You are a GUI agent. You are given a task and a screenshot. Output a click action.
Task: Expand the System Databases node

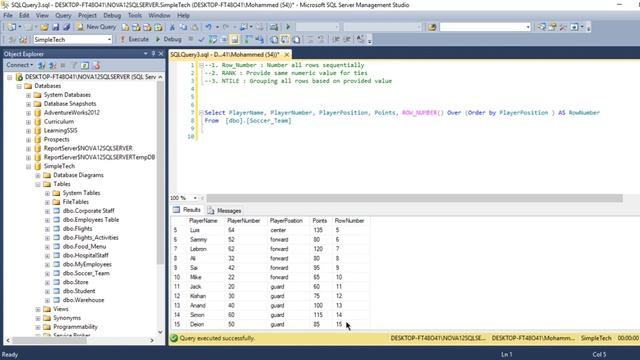[x=28, y=95]
